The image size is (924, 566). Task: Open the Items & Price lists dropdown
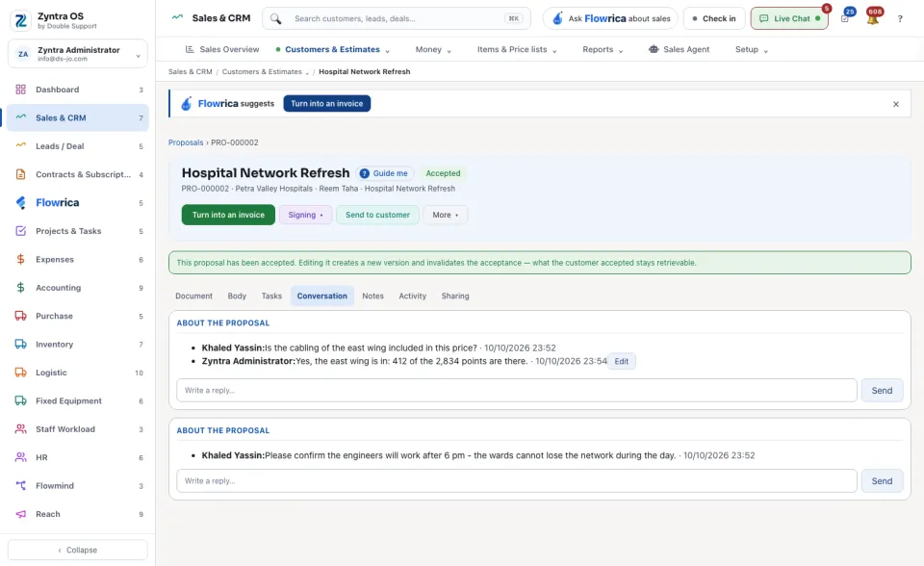point(517,49)
